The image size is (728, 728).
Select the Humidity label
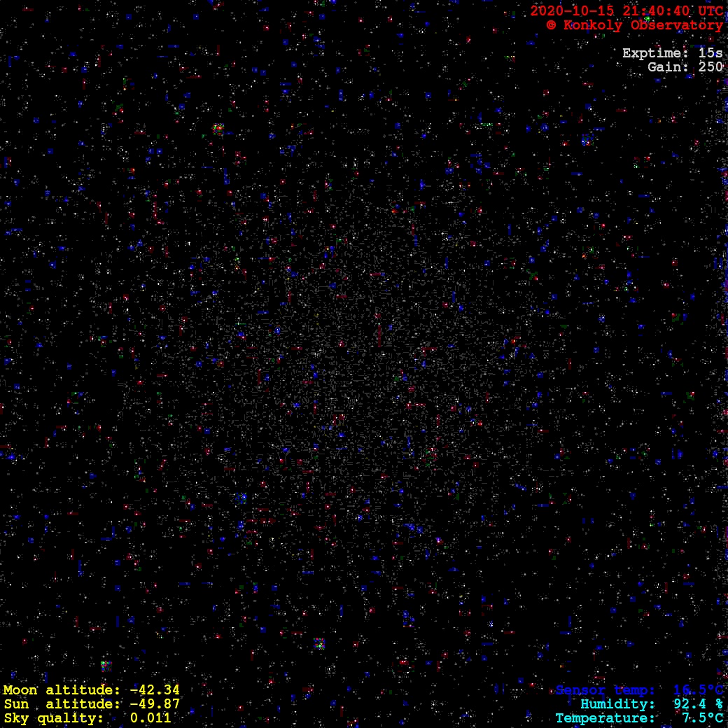[x=617, y=704]
